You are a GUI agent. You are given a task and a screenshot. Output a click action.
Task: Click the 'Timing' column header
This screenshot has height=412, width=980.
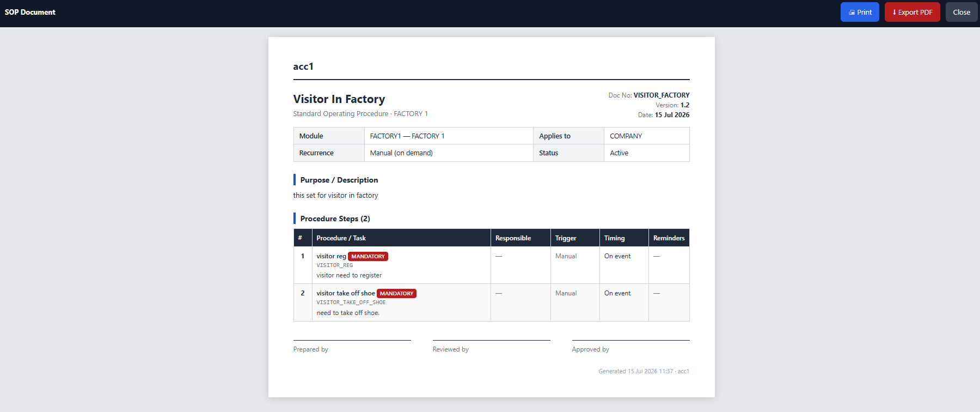coord(624,238)
